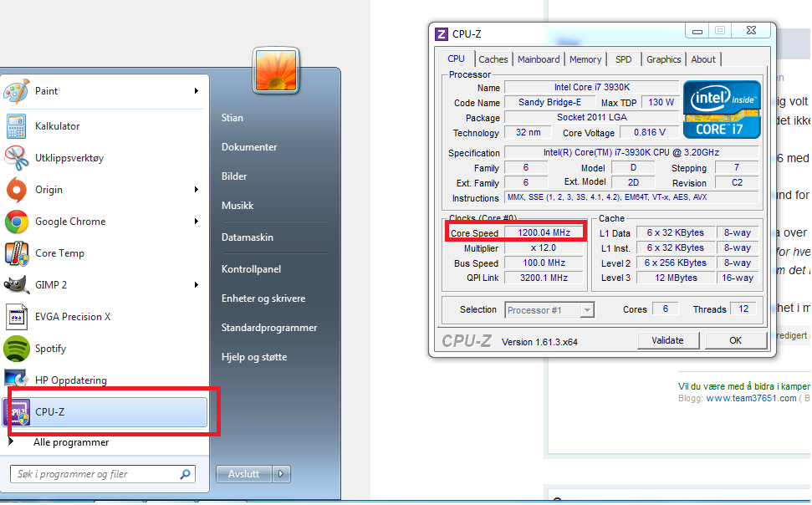Launch Kalkulator from its calculator icon
The image size is (812, 505).
click(17, 126)
